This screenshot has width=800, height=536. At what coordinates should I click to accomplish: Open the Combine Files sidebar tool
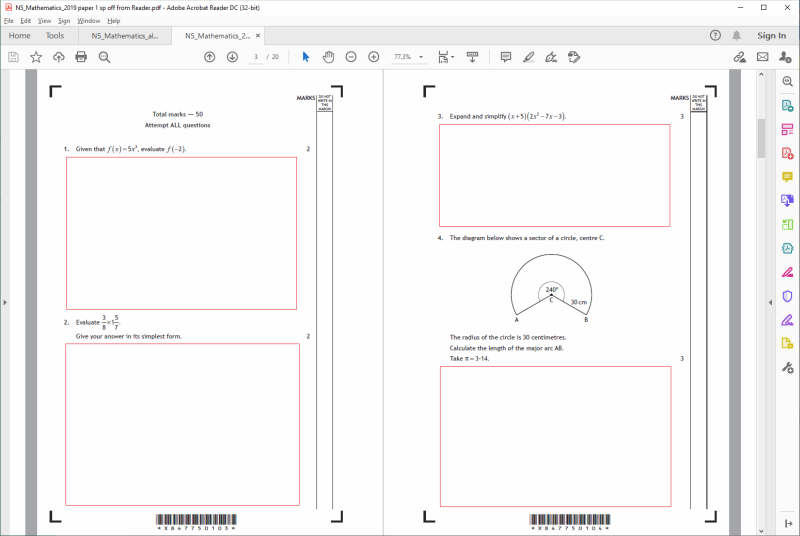tap(787, 200)
